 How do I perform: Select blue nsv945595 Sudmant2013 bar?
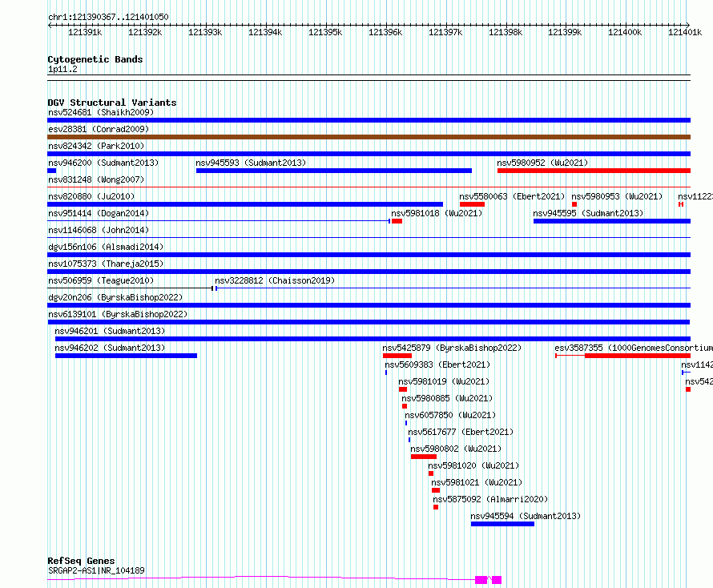pyautogui.click(x=612, y=221)
